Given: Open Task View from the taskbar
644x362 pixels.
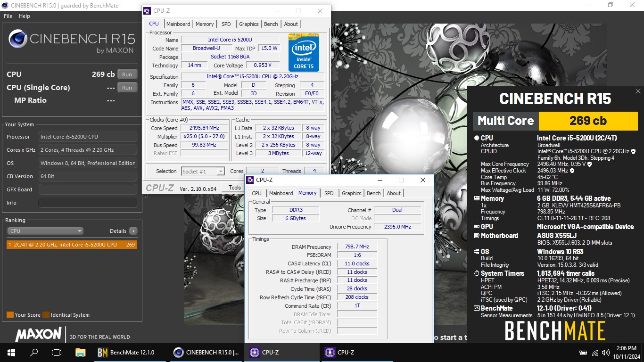Looking at the screenshot, I should point(57,352).
